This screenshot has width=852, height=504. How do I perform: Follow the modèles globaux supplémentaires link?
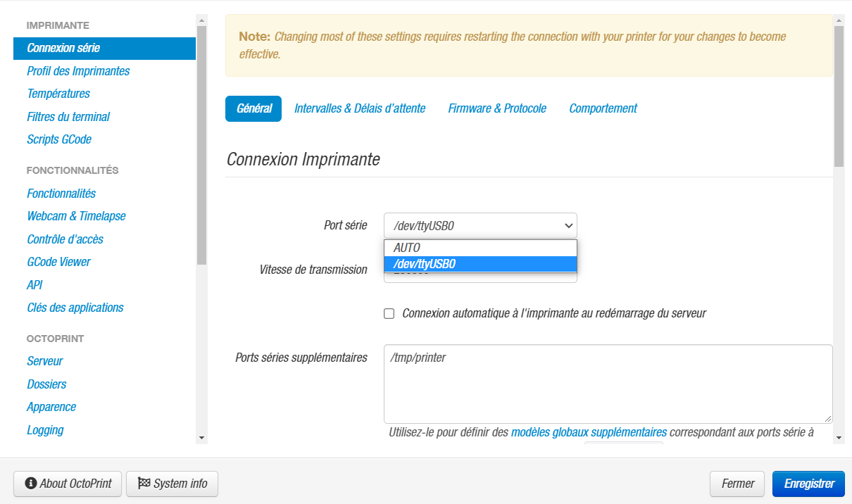pyautogui.click(x=589, y=432)
